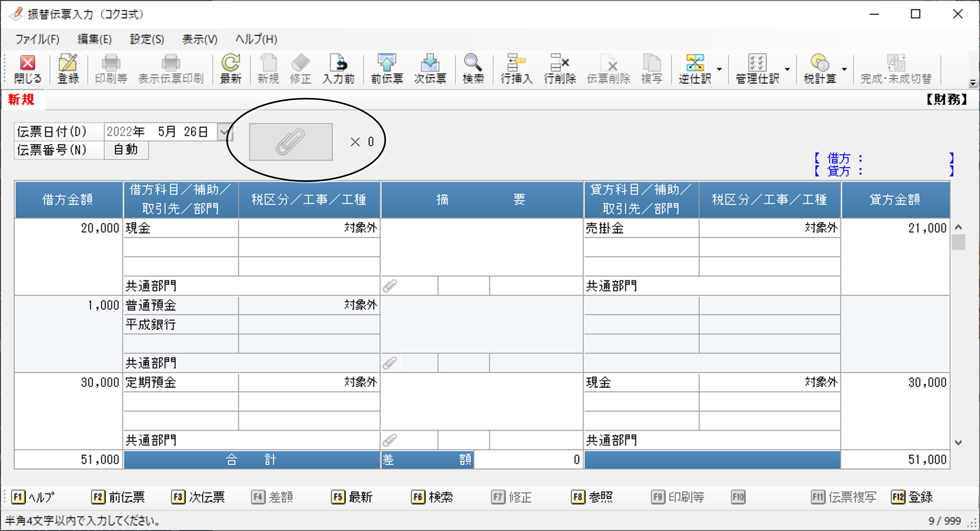Viewport: 980px width, 531px height.
Task: Click the 自動 slip number field
Action: tap(126, 150)
